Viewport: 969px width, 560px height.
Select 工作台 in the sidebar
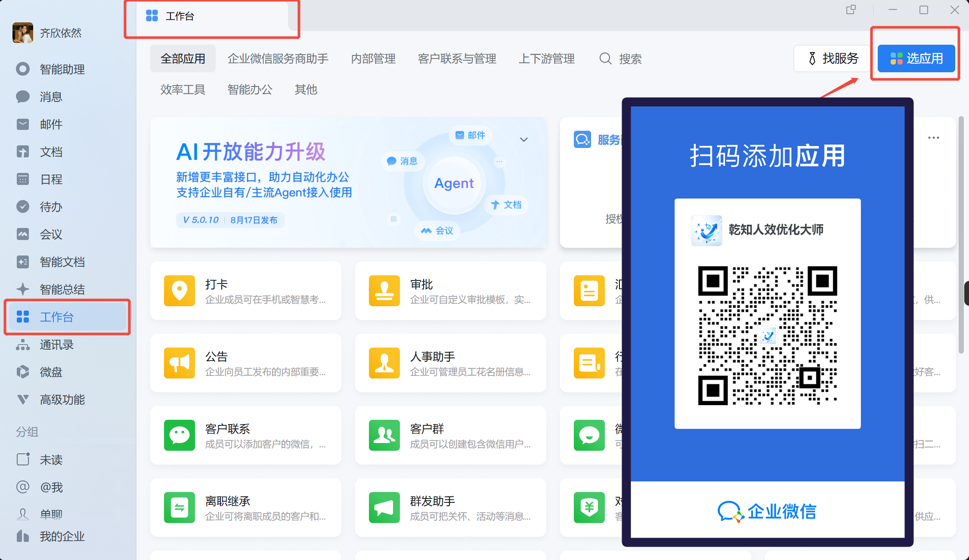pos(67,317)
